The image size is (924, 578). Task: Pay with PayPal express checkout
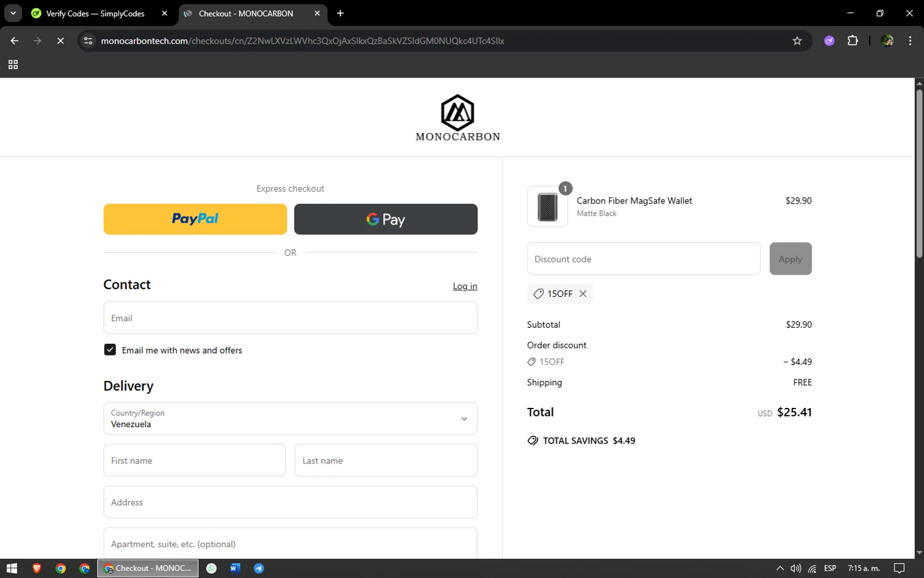coord(195,219)
